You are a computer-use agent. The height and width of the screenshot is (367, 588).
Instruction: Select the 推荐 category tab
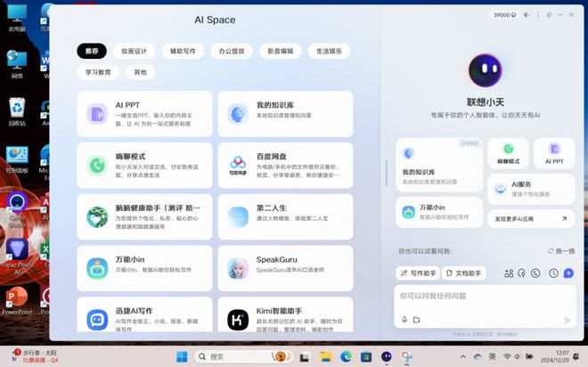92,51
